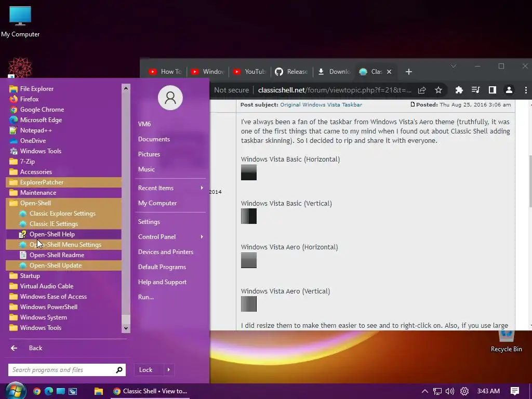Image resolution: width=532 pixels, height=399 pixels.
Task: Switch to the YouTube tab
Action: (249, 72)
